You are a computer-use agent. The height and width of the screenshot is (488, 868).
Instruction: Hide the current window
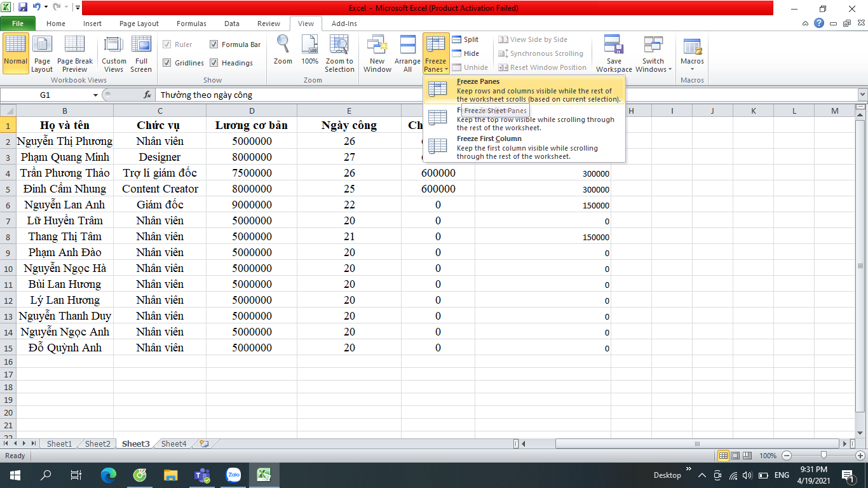point(465,53)
